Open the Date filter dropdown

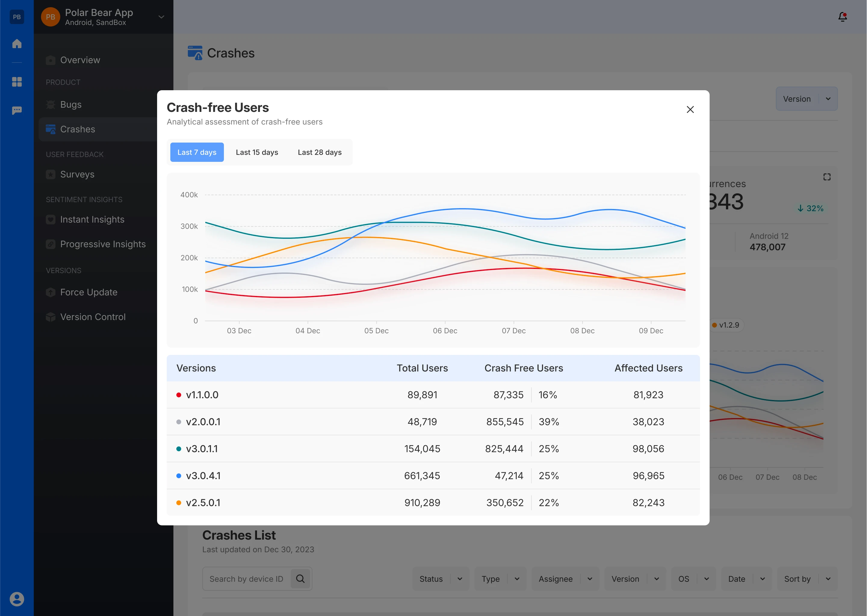coord(746,579)
